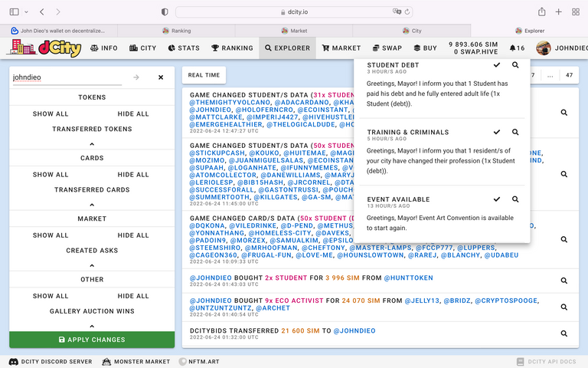588x368 pixels.
Task: Collapse the OTHER section chevron
Action: [92, 327]
